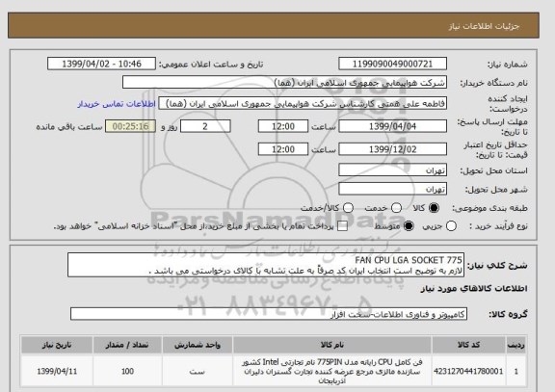Viewport: 555px width, 392px height.
Task: Click the announcement date field 1399/04/02 - 10:46
Action: tap(101, 64)
